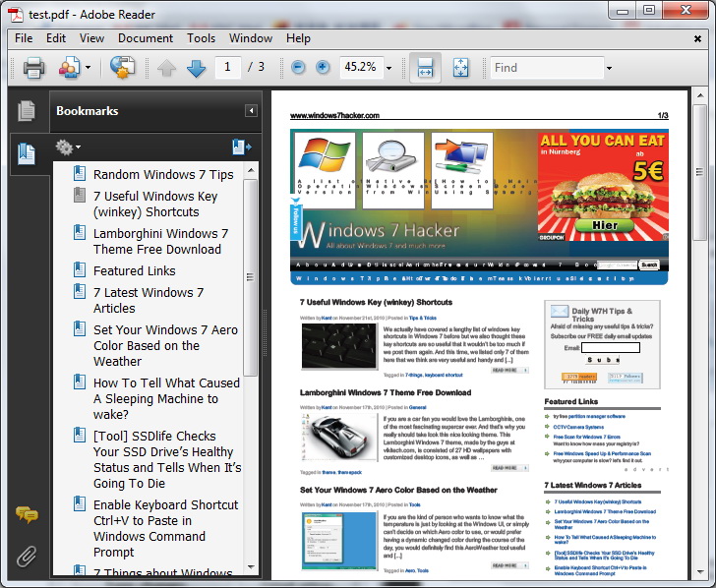Viewport: 716px width, 588px height.
Task: Open the Attachments paperclip icon
Action: 27,557
